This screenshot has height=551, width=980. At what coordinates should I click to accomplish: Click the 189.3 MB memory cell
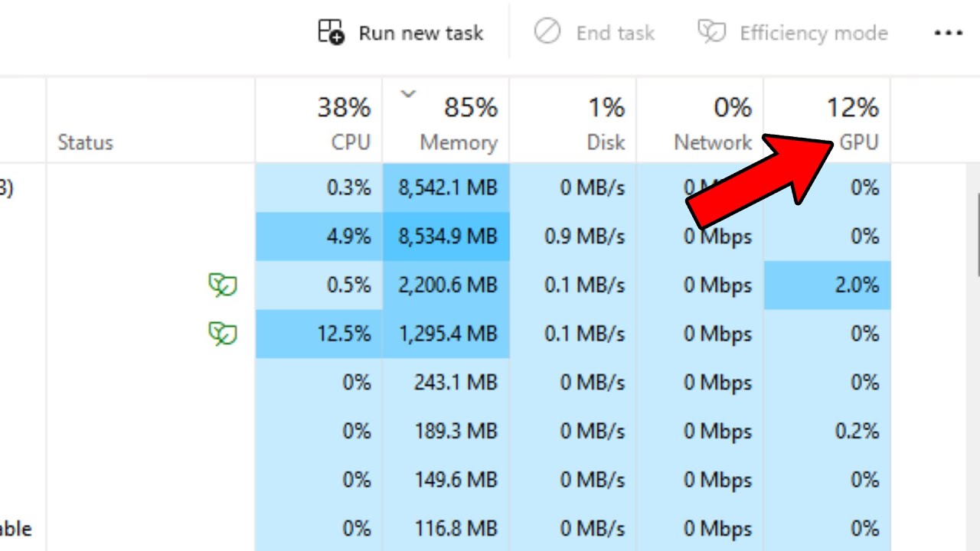(x=446, y=431)
